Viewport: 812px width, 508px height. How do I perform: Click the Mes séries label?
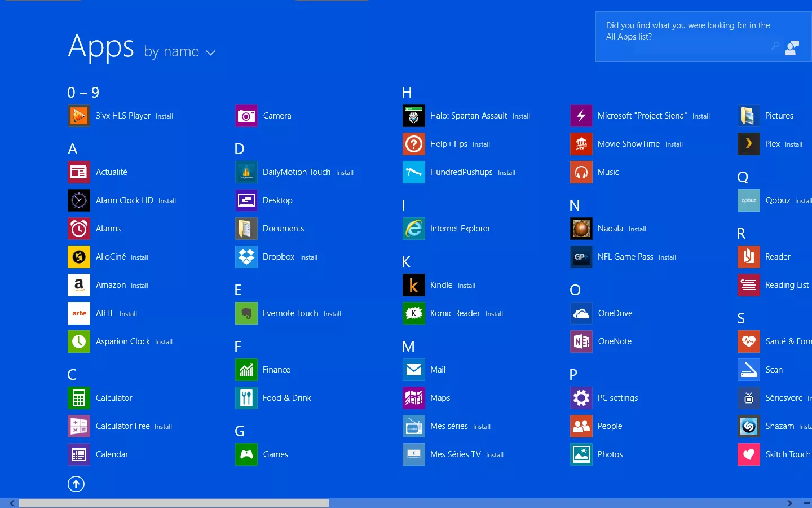click(449, 426)
